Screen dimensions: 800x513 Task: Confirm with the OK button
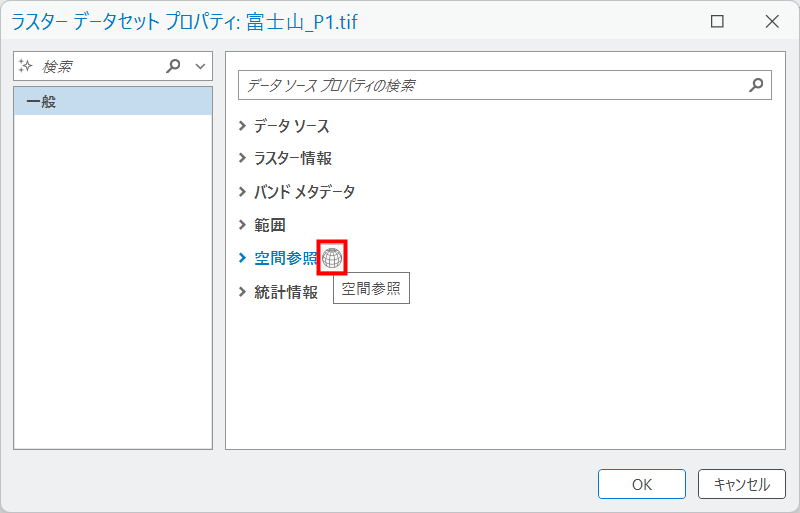pyautogui.click(x=641, y=484)
